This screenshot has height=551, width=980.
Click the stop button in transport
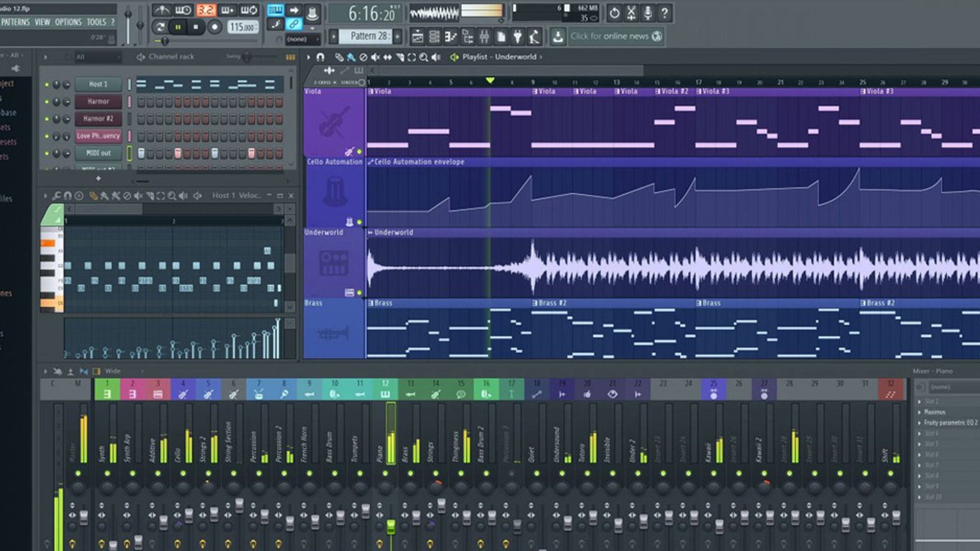[x=196, y=27]
